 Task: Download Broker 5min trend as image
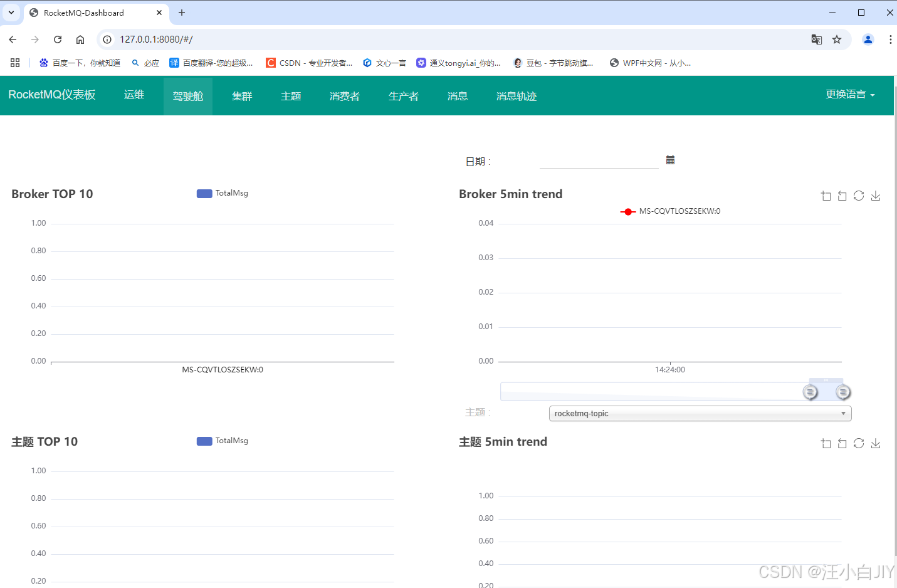[876, 196]
